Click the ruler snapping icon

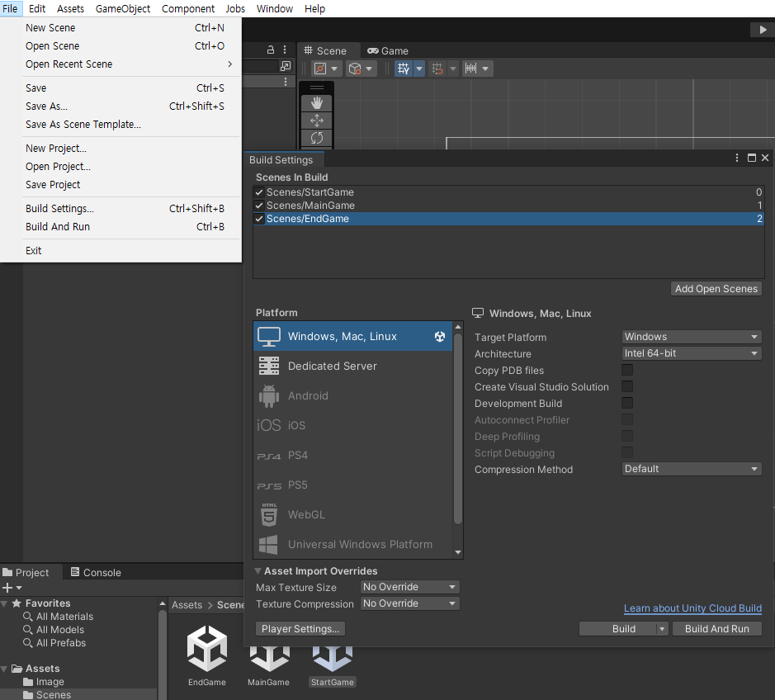point(470,69)
